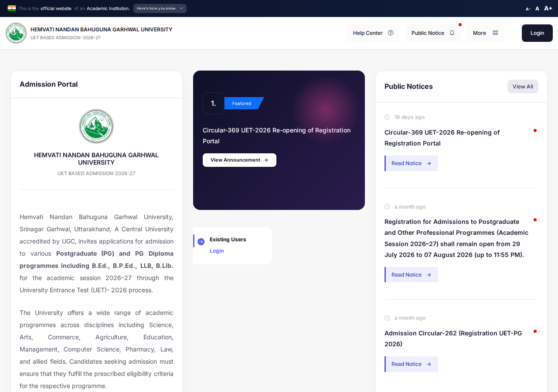Viewport: 558px width, 392px height.
Task: Click the "16 days ago" timestamp
Action: tap(409, 117)
